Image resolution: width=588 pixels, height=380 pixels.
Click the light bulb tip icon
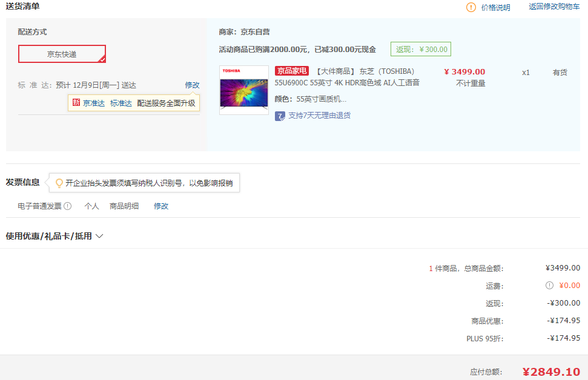[x=59, y=183]
